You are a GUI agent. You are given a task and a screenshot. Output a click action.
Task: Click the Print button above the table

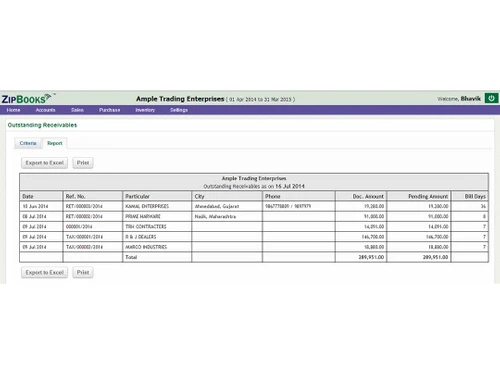83,163
